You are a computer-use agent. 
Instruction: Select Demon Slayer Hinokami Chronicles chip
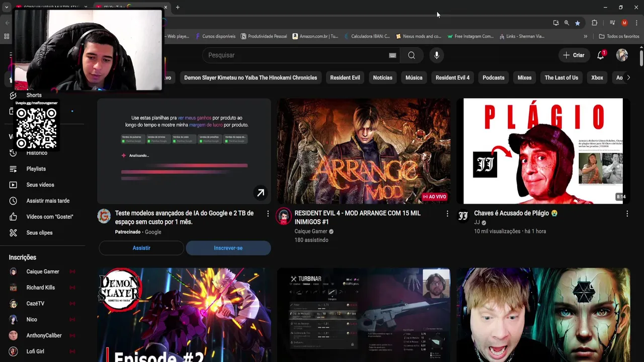pos(251,77)
